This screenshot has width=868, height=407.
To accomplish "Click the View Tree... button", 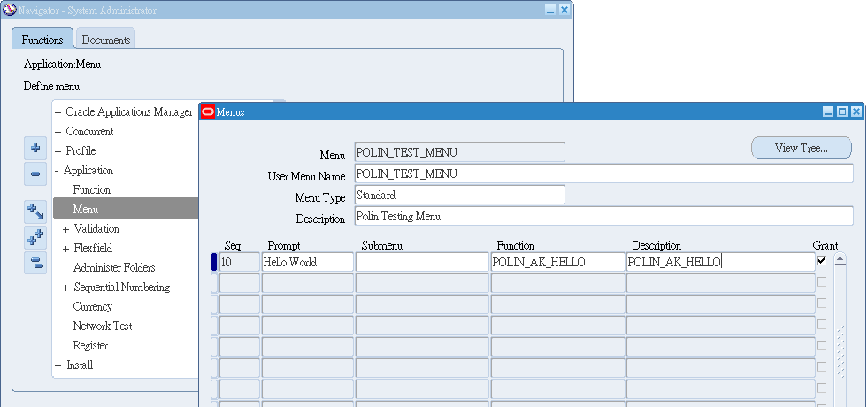I will (801, 148).
